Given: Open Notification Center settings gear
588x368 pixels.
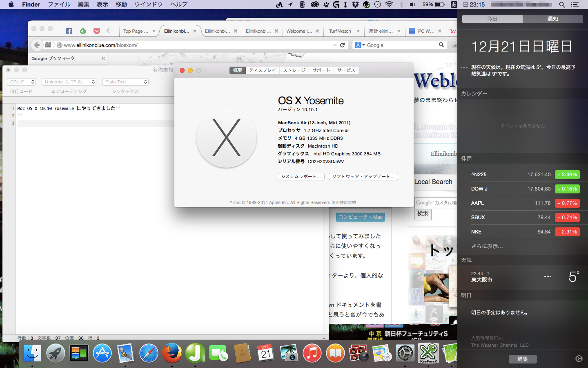Looking at the screenshot, I should point(579,359).
